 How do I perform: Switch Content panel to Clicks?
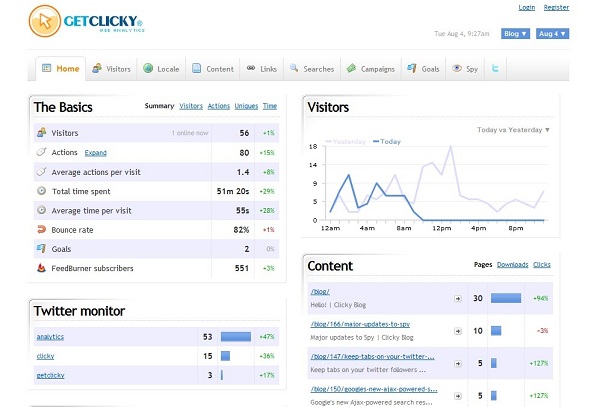coord(542,264)
